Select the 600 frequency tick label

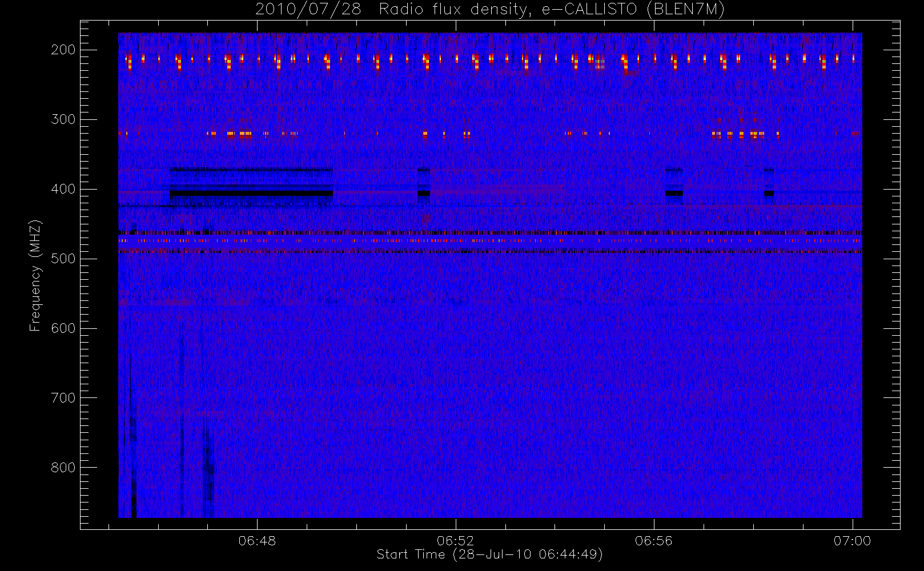pyautogui.click(x=63, y=328)
